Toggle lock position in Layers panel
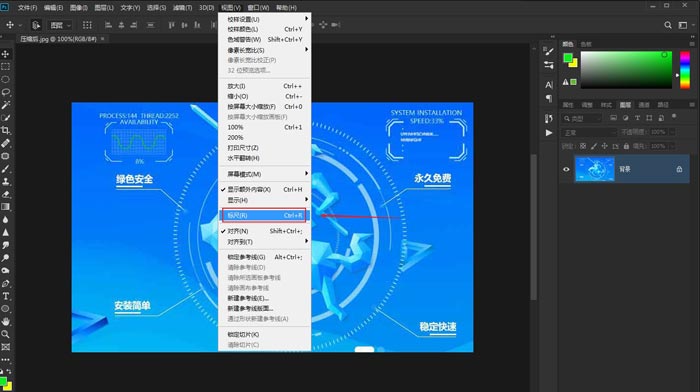This screenshot has width=700, height=392. point(604,146)
